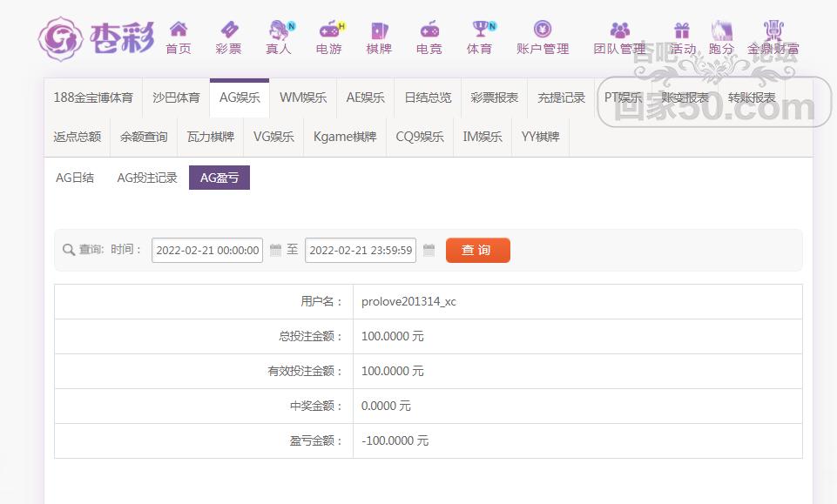Open the IM娱乐 tab

point(483,137)
